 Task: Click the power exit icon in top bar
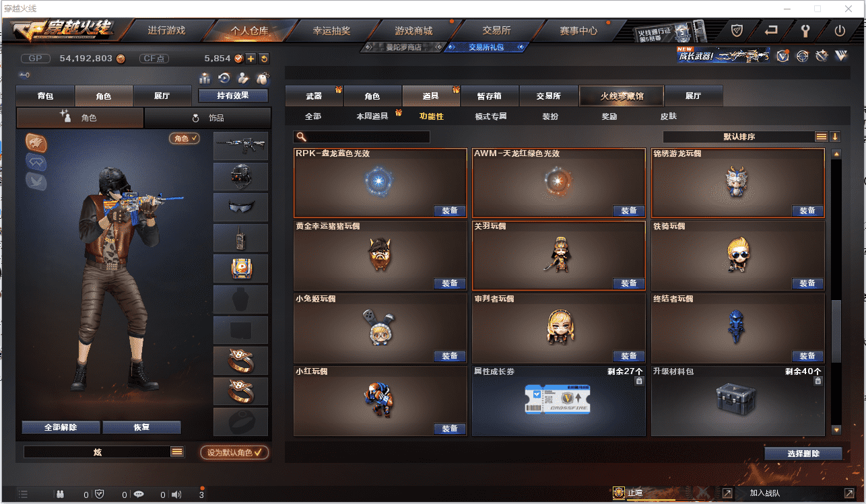click(x=840, y=30)
